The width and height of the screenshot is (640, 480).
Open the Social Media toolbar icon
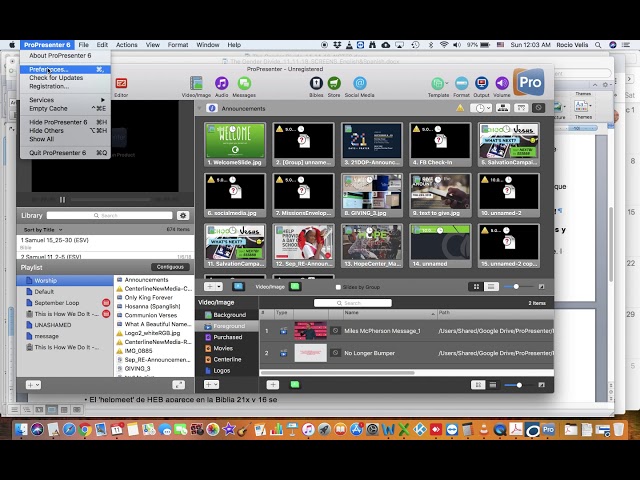[x=360, y=84]
